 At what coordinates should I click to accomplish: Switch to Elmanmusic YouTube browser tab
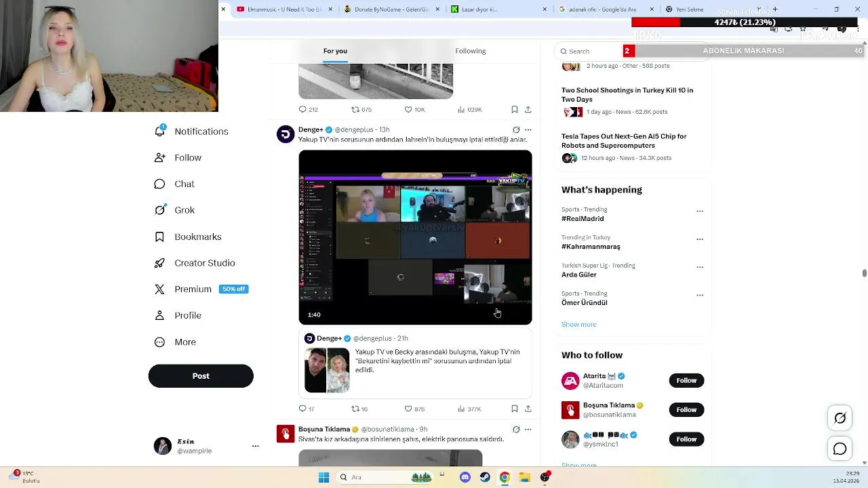coord(284,9)
